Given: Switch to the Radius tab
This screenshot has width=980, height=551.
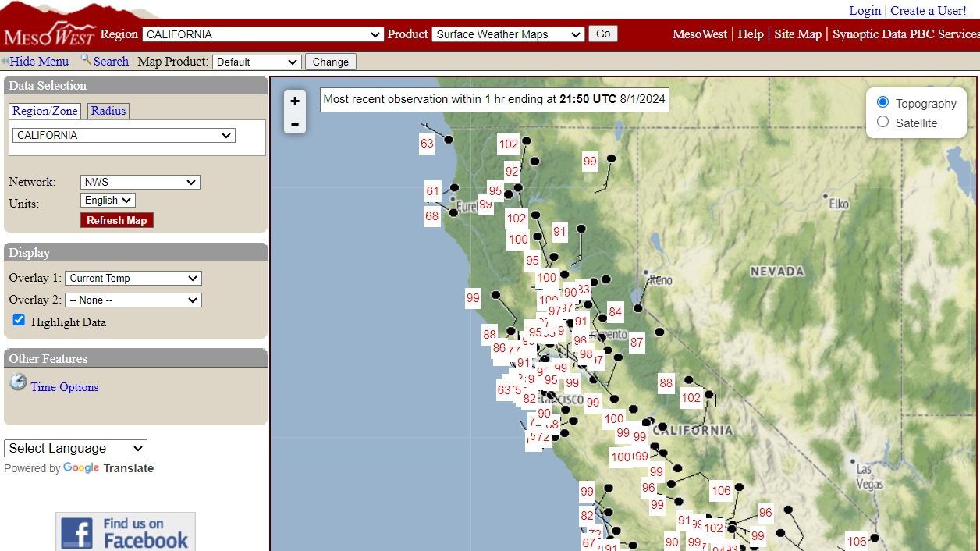Looking at the screenshot, I should click(108, 110).
